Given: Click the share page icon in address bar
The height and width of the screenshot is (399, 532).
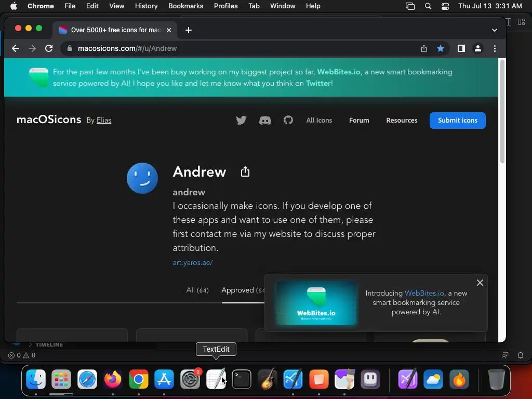Looking at the screenshot, I should point(424,48).
